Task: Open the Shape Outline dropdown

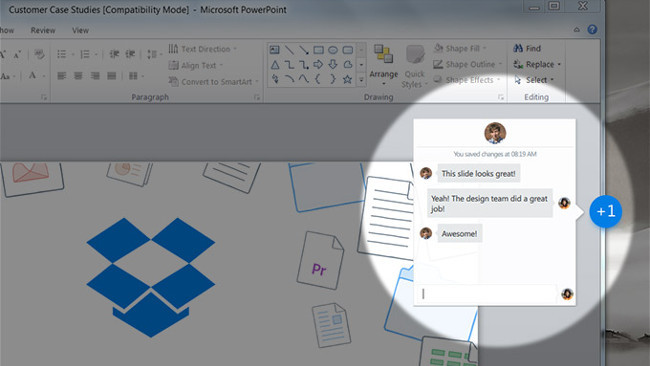Action: [468, 64]
